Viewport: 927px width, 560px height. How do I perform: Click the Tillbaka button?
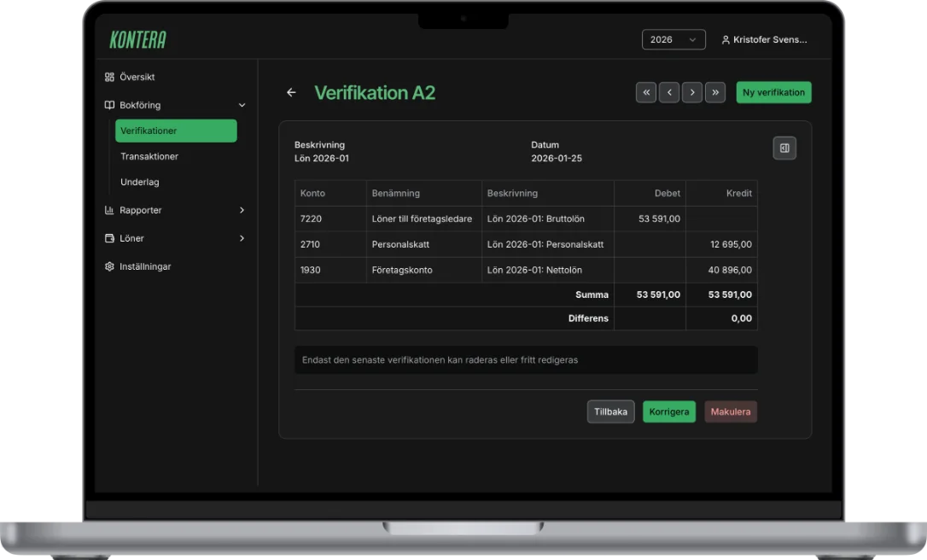610,411
